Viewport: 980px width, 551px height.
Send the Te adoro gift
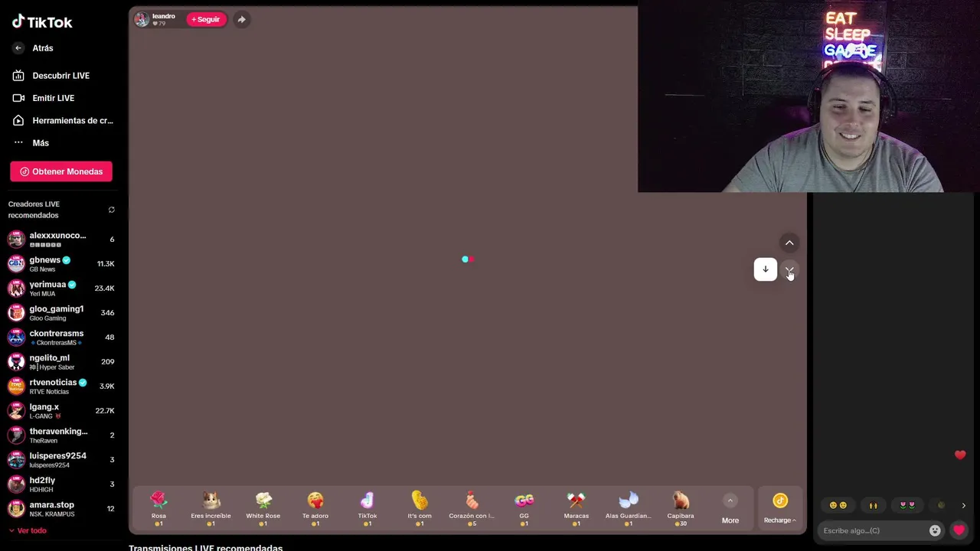pyautogui.click(x=315, y=509)
